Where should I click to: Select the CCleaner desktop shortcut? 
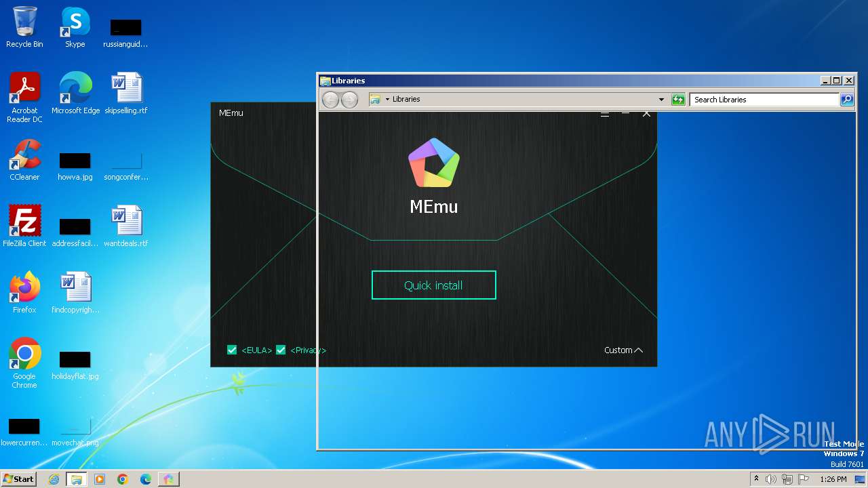point(24,160)
